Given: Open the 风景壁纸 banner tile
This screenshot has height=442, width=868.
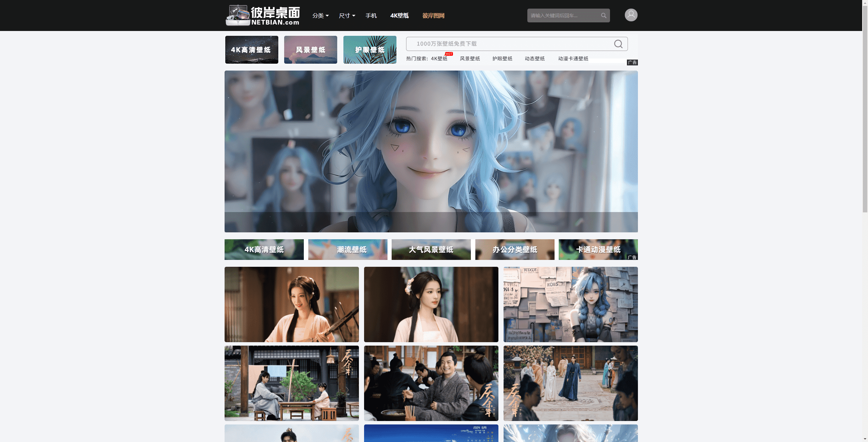Looking at the screenshot, I should [x=311, y=50].
